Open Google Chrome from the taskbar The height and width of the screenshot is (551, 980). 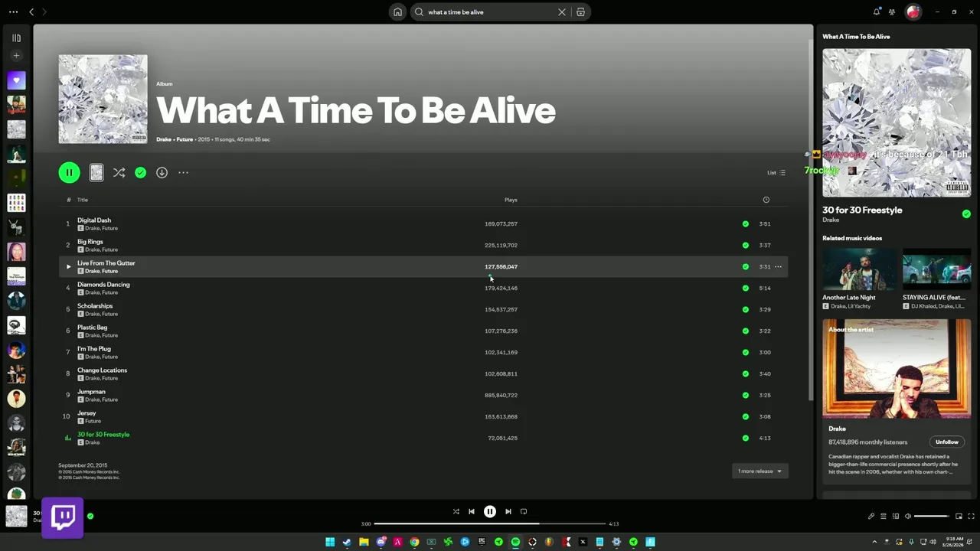pyautogui.click(x=414, y=542)
